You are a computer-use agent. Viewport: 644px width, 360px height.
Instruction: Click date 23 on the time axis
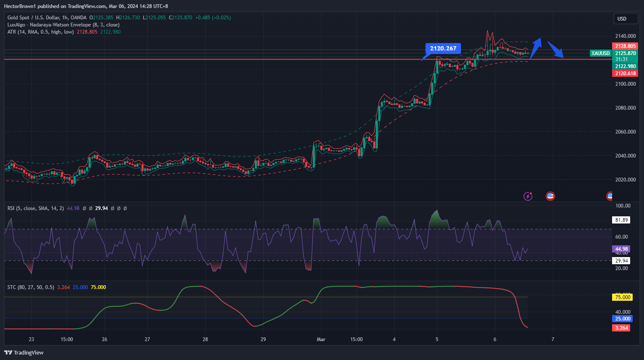(31, 339)
